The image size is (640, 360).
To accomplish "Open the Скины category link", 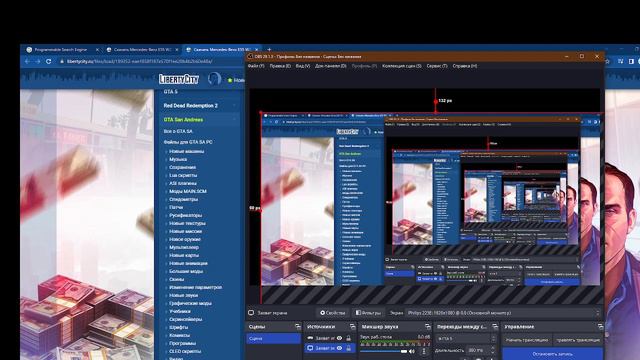I will (176, 280).
